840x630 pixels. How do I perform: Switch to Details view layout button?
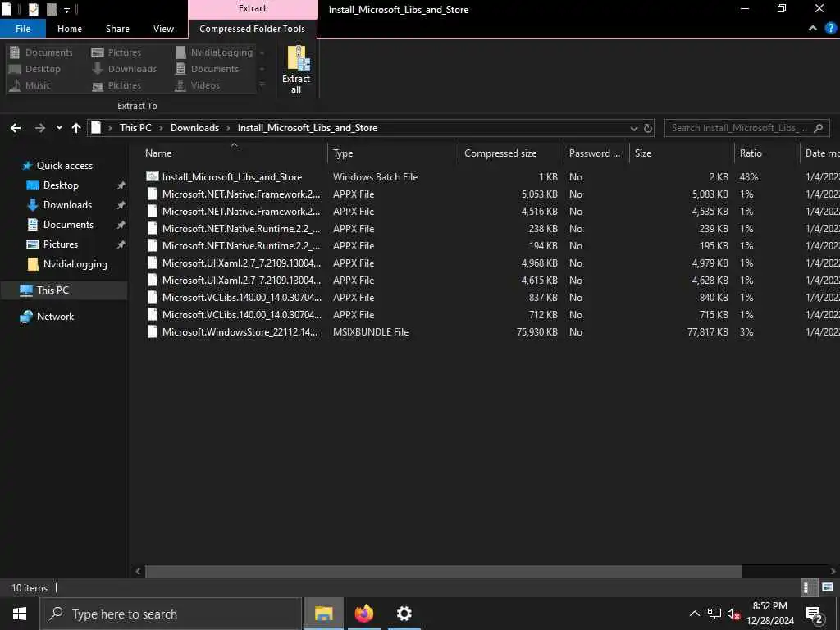(808, 587)
